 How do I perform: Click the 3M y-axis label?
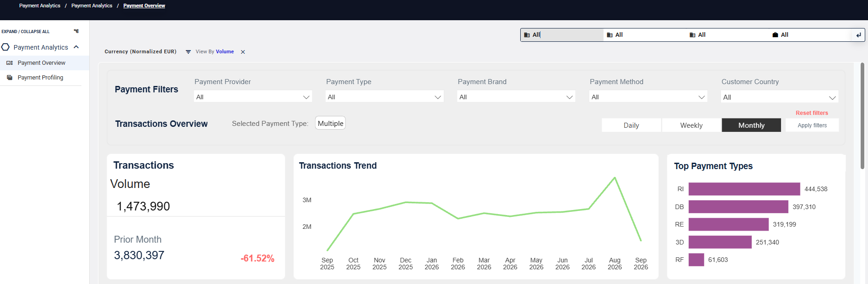click(x=307, y=200)
